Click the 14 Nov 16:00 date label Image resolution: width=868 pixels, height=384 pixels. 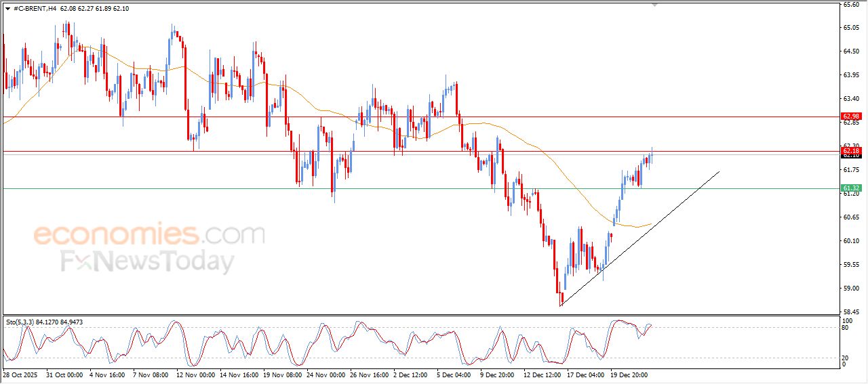click(239, 375)
